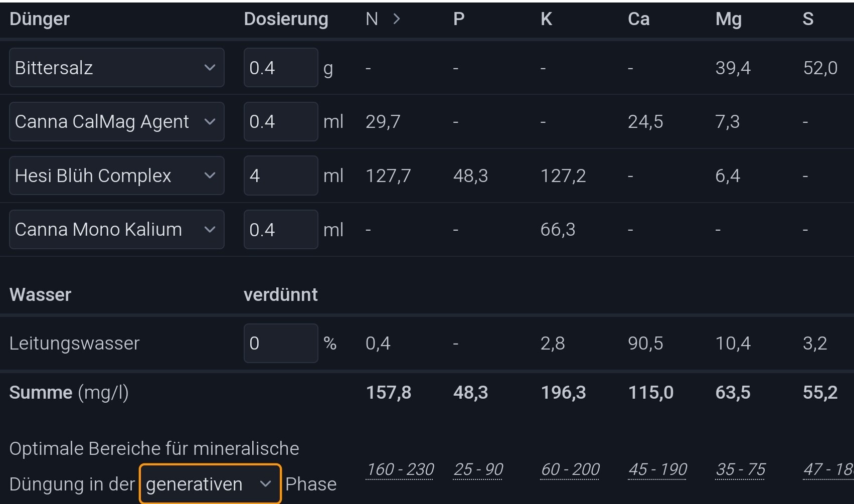Image resolution: width=854 pixels, height=504 pixels.
Task: Click the Dosierung column header
Action: [x=286, y=19]
